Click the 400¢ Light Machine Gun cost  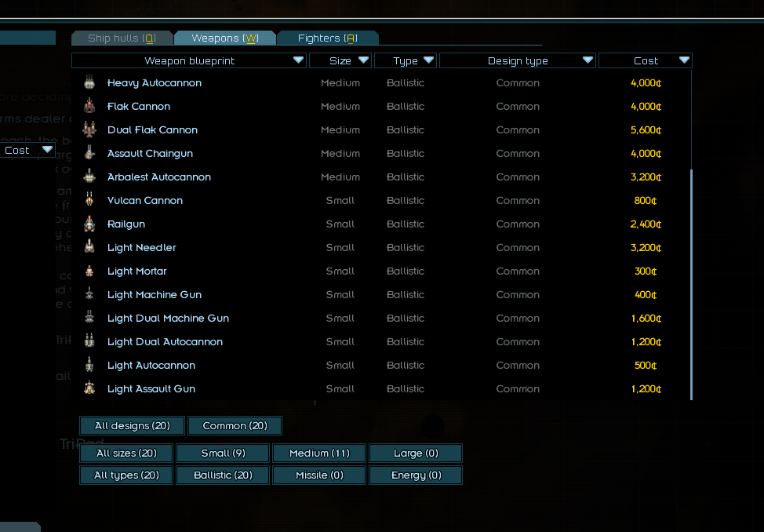646,294
